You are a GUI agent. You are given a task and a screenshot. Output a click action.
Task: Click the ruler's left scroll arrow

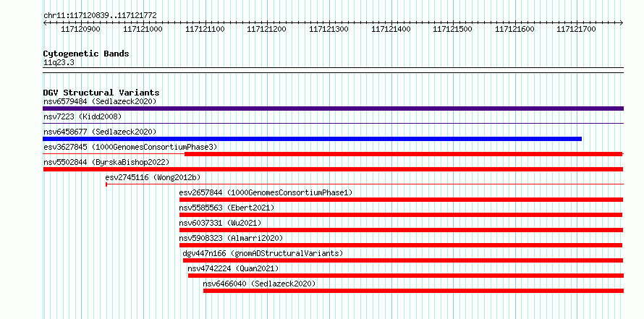[45, 22]
